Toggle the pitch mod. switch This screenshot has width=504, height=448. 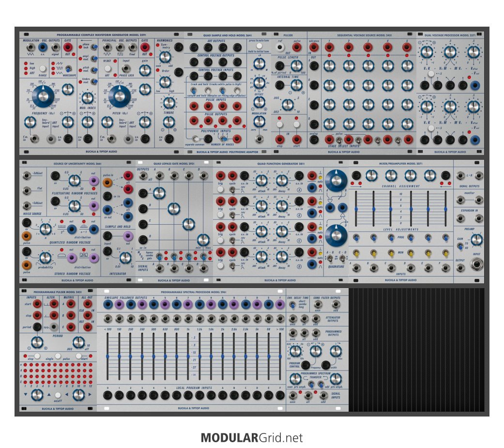[94, 70]
